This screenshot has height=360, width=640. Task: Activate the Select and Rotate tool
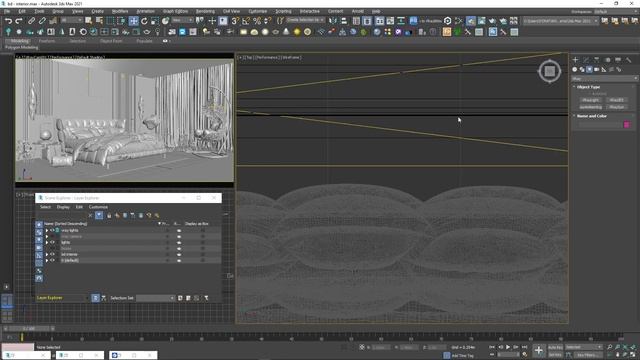click(144, 21)
